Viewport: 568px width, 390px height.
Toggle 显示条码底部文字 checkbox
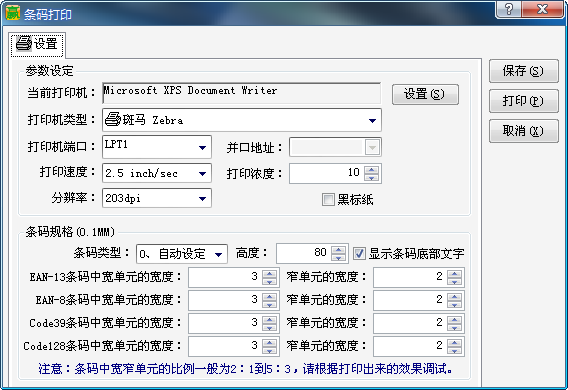coord(359,253)
